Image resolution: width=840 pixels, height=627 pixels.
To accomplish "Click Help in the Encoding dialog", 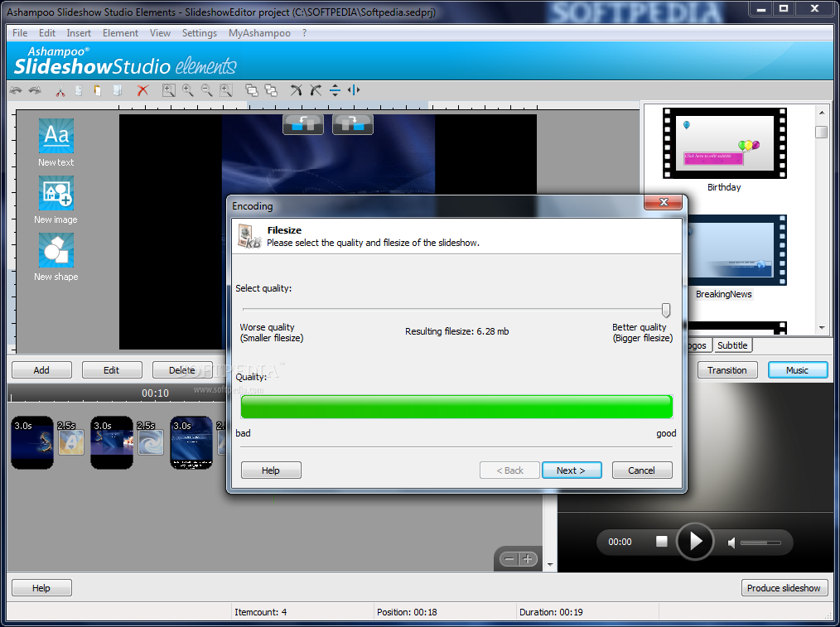I will pyautogui.click(x=271, y=470).
